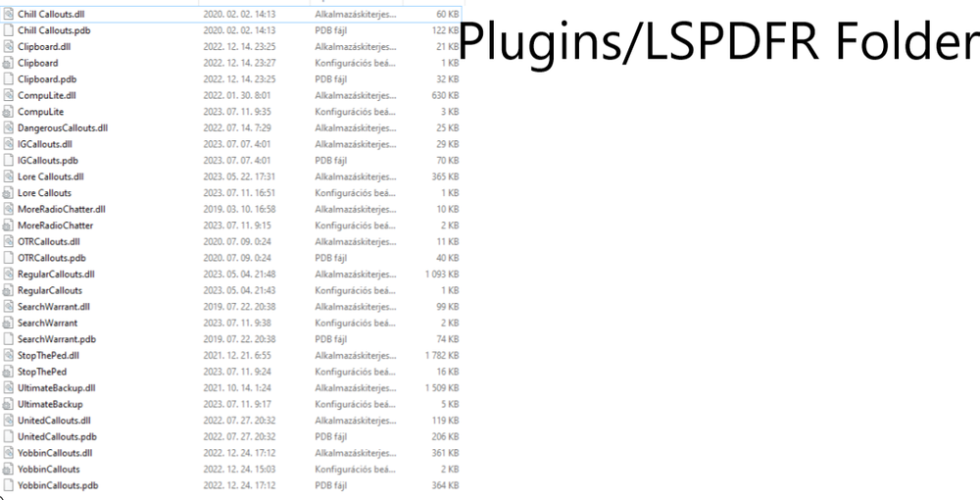Screen dimensions: 980x500
Task: Click file name OTRCallouts.pdb
Action: [x=52, y=258]
